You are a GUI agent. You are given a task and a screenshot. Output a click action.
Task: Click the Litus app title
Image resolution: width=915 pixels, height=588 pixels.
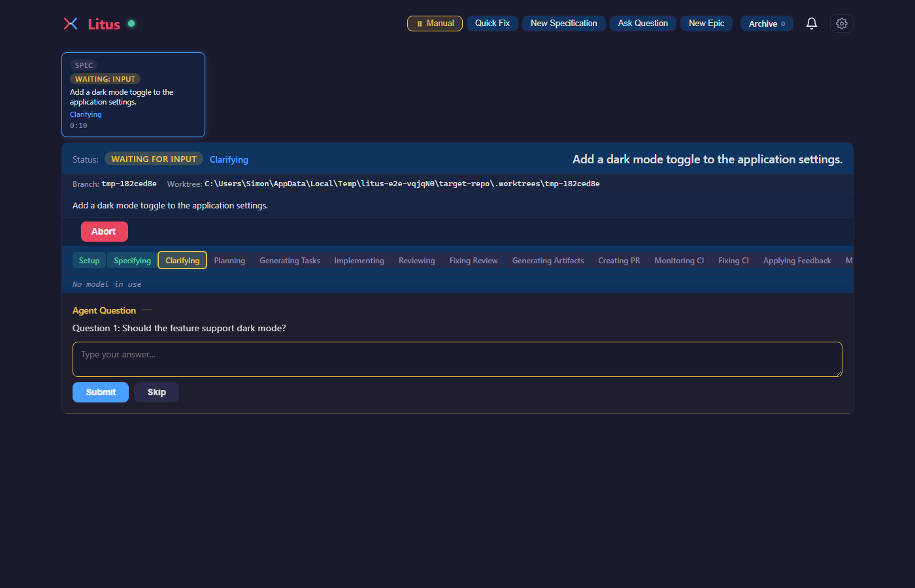pyautogui.click(x=104, y=24)
